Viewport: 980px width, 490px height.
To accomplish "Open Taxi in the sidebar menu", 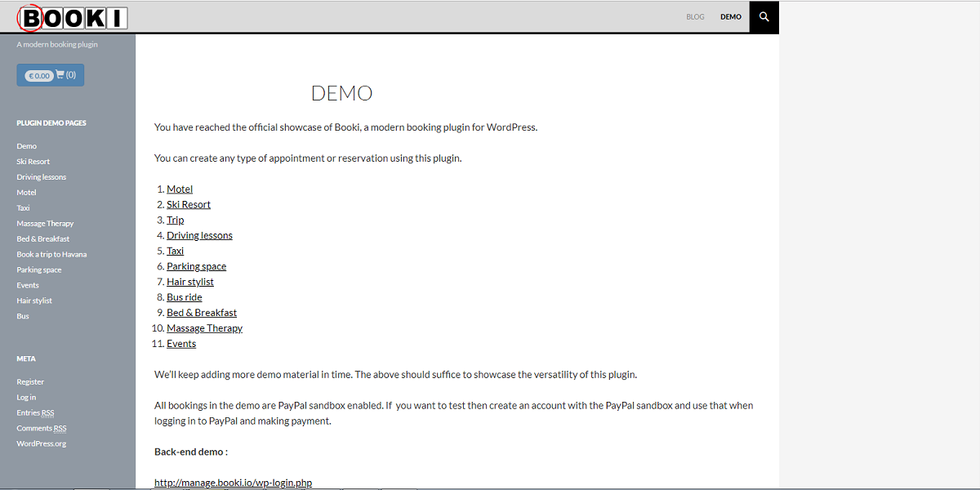I will 23,208.
